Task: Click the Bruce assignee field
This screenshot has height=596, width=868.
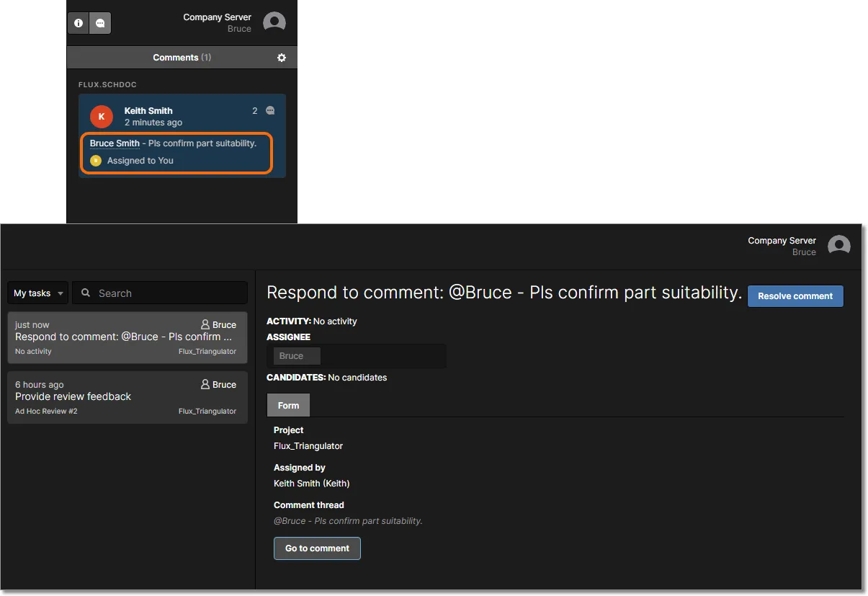Action: pyautogui.click(x=357, y=356)
